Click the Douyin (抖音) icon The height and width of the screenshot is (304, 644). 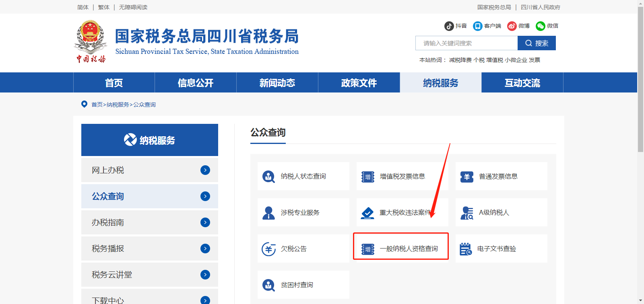449,26
